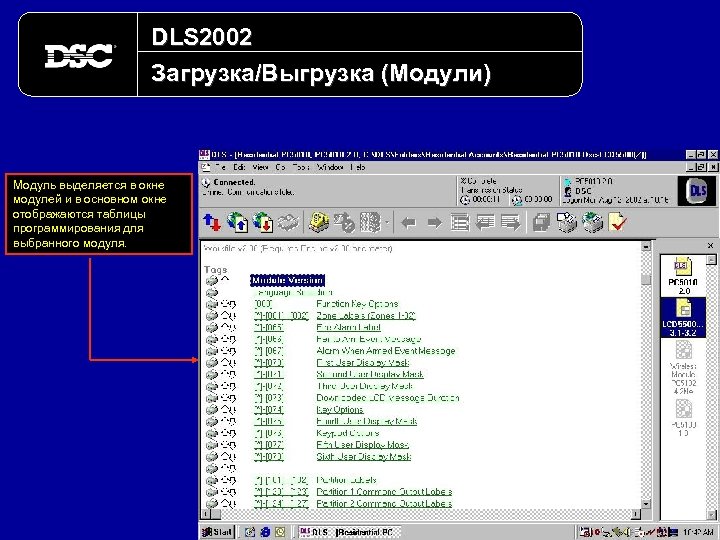720x540 pixels.
Task: Close the module side panel with X
Action: point(710,246)
